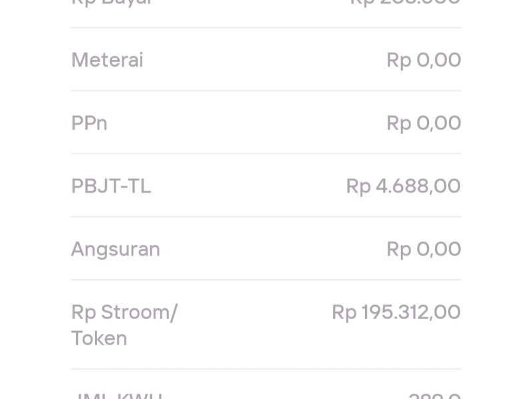Click the Stroom/Token amount Rp 195.312,00
The height and width of the screenshot is (399, 532).
[396, 311]
